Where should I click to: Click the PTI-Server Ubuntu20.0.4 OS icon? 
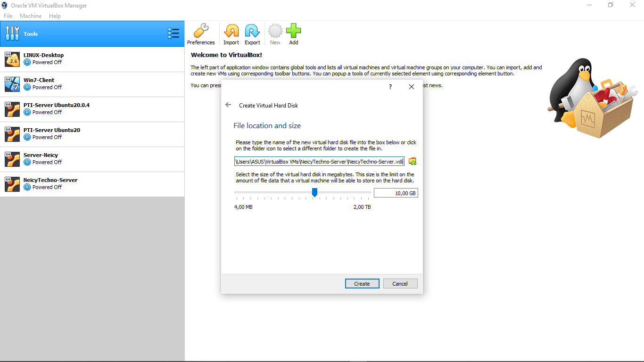(x=12, y=109)
